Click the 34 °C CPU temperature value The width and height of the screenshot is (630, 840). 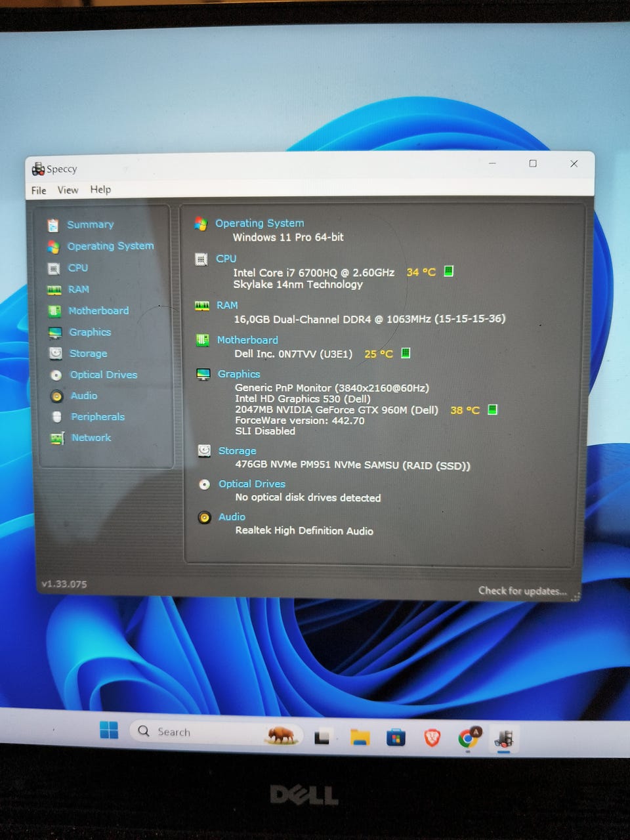pyautogui.click(x=421, y=272)
